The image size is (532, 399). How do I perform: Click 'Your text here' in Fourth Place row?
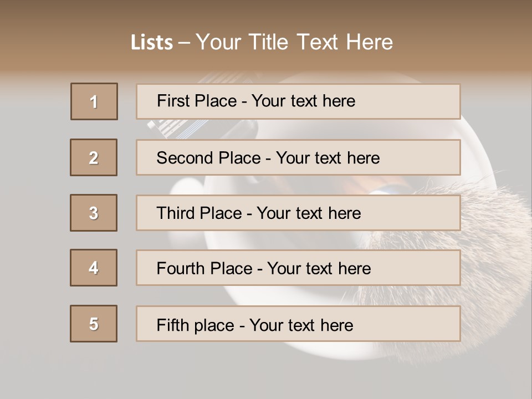point(319,268)
